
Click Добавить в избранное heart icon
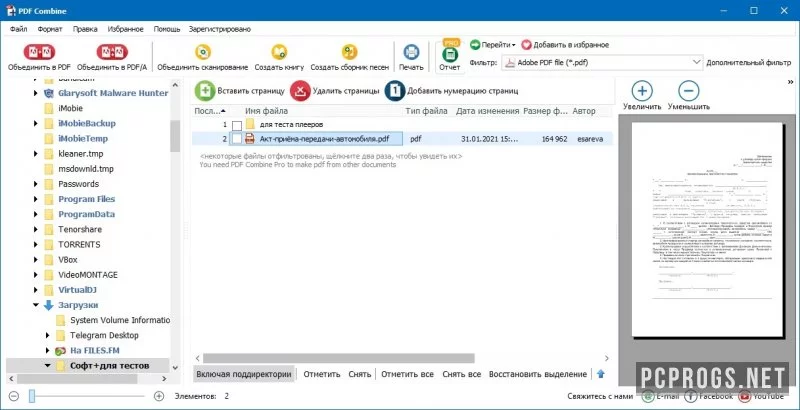pos(526,45)
